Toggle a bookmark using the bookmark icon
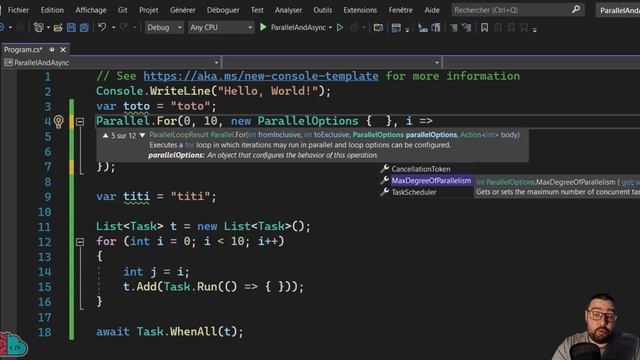The image size is (640, 360). [x=484, y=27]
